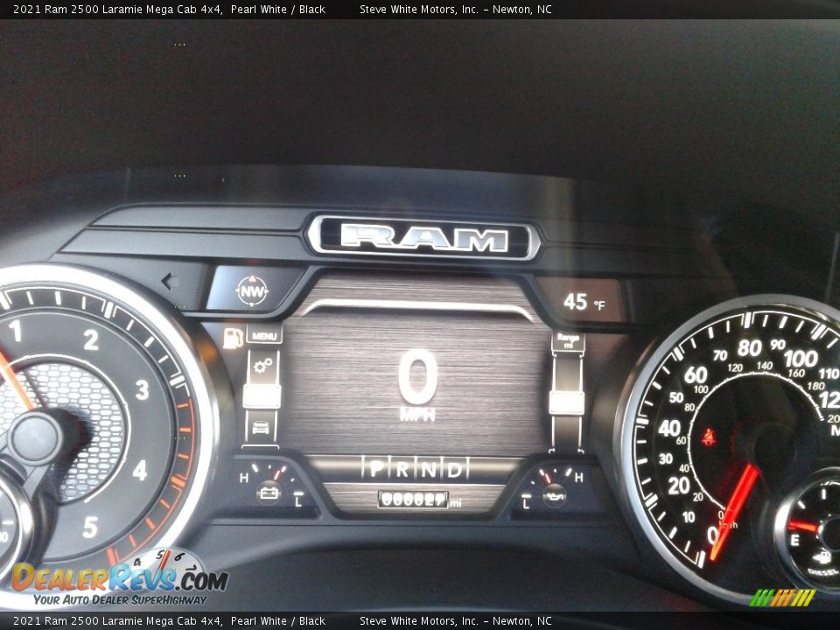
Task: Open the MENU tab in cluster display
Action: pyautogui.click(x=264, y=335)
